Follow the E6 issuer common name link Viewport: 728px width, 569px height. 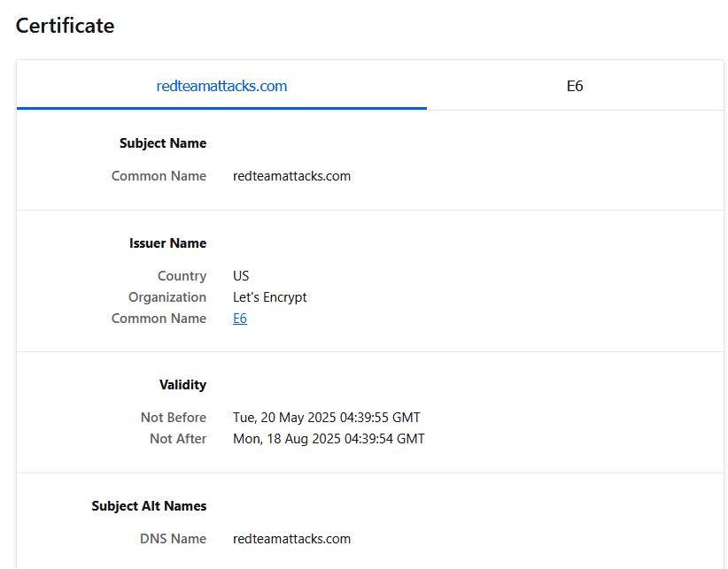pos(240,319)
